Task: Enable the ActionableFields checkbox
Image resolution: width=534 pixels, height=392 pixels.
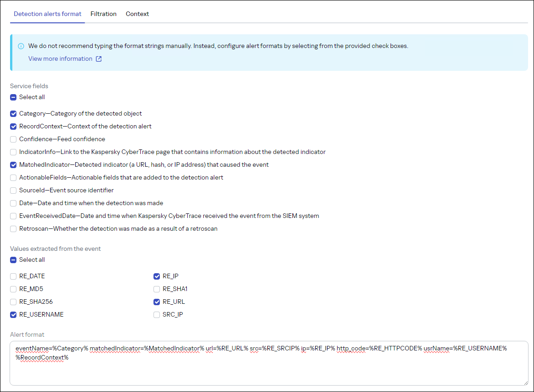Action: click(13, 178)
